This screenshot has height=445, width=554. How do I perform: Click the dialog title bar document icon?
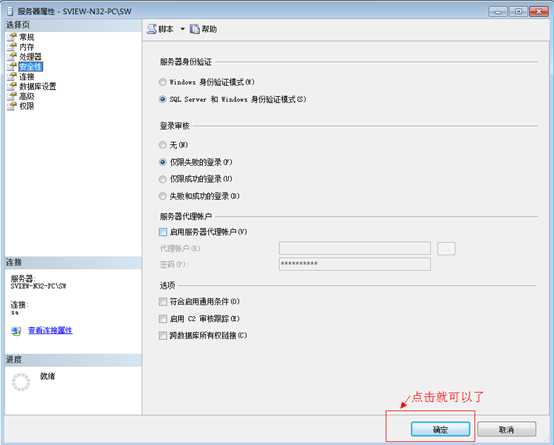click(x=10, y=11)
